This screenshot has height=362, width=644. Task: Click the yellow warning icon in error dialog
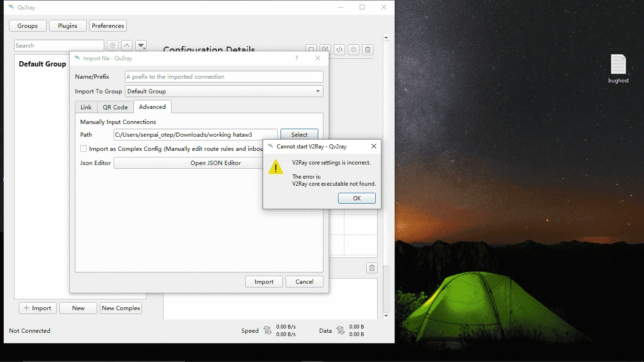(276, 166)
